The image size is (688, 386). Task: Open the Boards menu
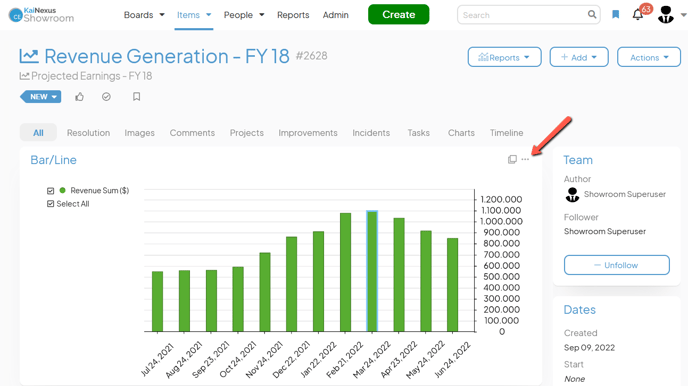(144, 15)
